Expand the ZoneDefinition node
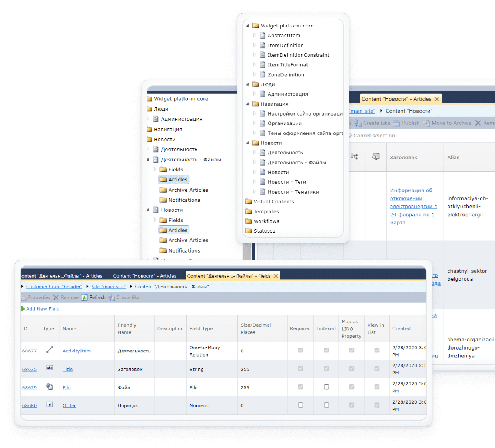The image size is (495, 448). click(x=255, y=74)
